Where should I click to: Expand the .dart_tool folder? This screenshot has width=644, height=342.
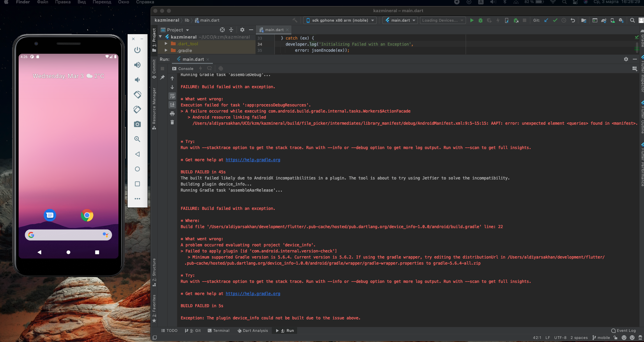click(x=166, y=44)
